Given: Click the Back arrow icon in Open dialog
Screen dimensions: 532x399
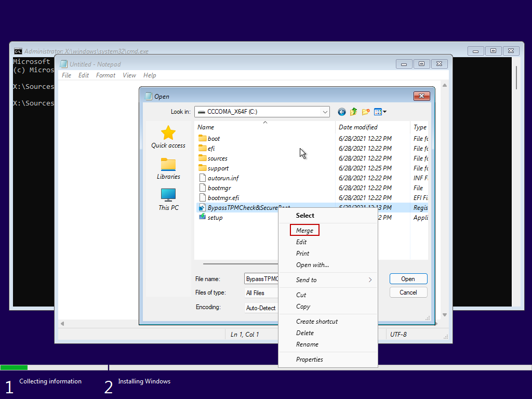Looking at the screenshot, I should [342, 112].
